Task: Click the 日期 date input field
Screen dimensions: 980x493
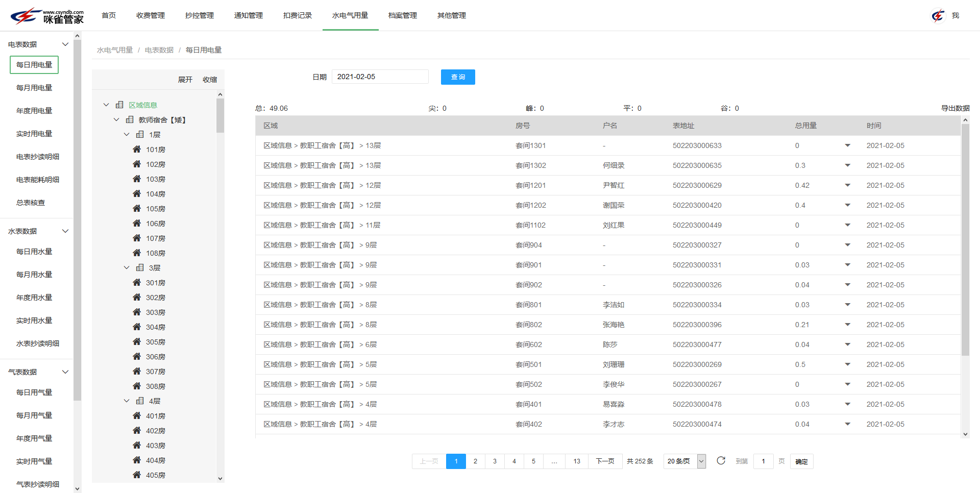Action: (x=380, y=76)
